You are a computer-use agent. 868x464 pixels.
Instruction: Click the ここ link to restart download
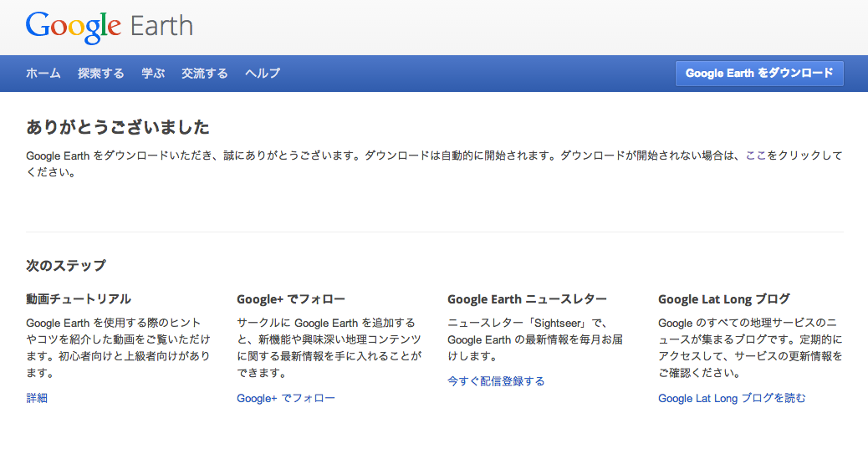pos(756,156)
